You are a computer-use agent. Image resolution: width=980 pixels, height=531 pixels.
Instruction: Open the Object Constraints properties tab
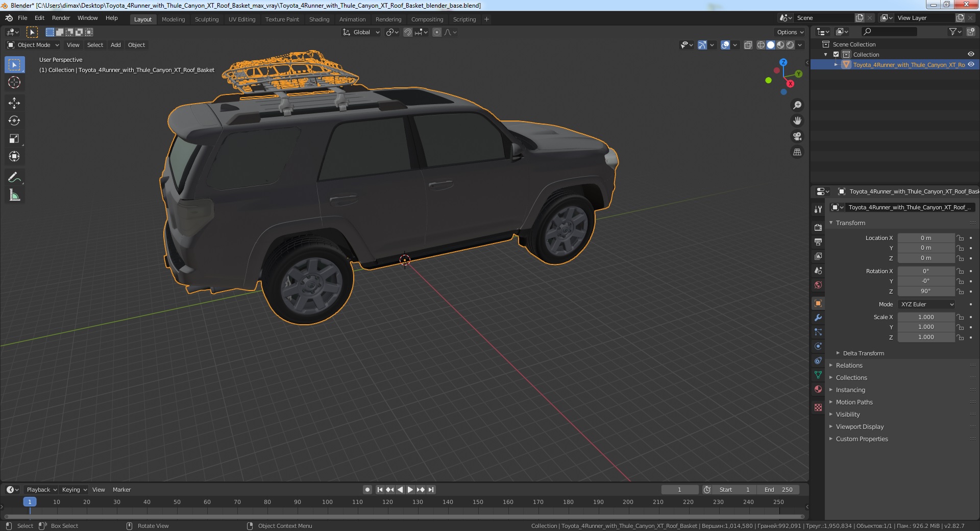click(818, 360)
